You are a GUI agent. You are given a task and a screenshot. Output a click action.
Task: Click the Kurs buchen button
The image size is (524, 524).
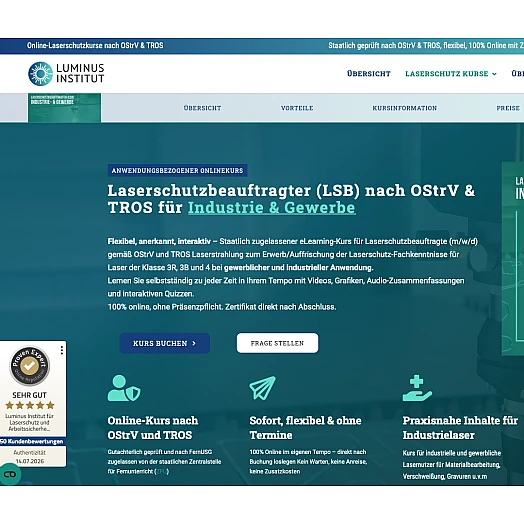click(165, 343)
